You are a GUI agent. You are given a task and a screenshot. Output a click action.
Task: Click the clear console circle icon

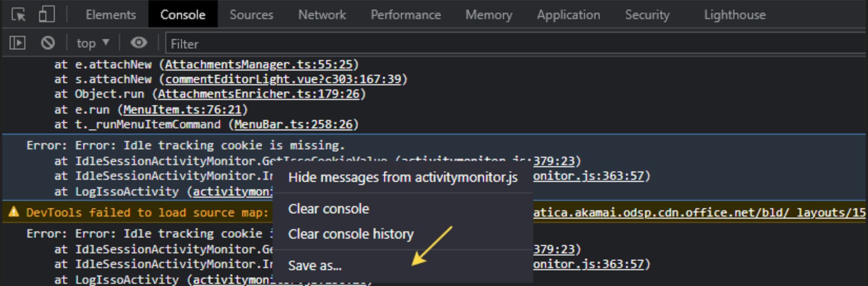47,43
